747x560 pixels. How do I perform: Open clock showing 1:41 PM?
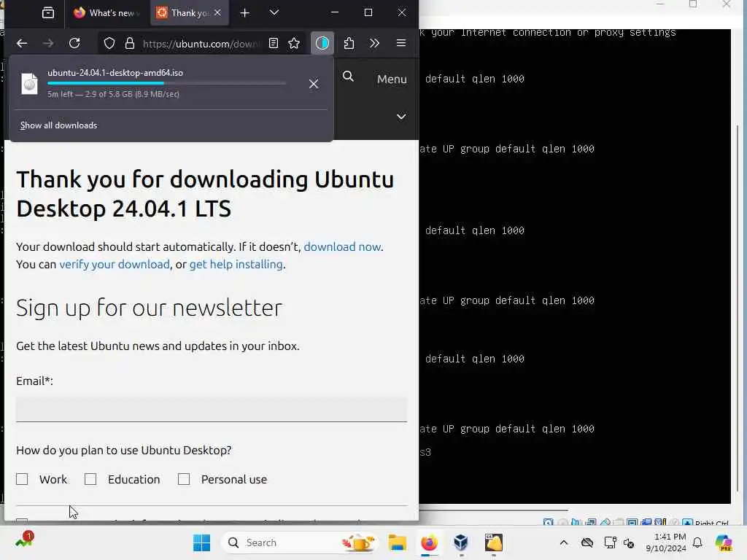(666, 542)
